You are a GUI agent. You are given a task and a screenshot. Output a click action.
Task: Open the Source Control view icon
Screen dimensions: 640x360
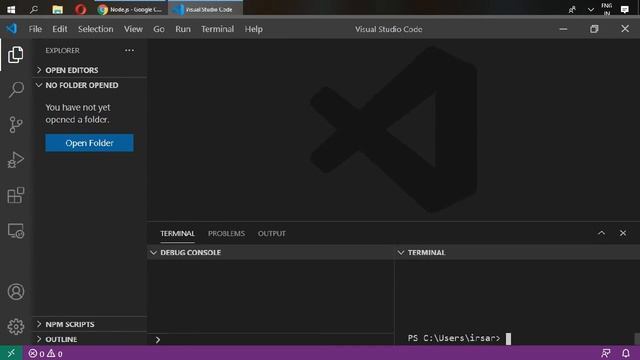point(16,124)
